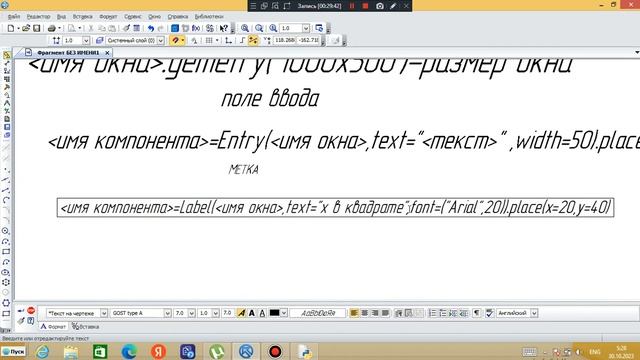This screenshot has width=640, height=360.
Task: Zoom in with the magnifier plus icon
Action: 245,28
